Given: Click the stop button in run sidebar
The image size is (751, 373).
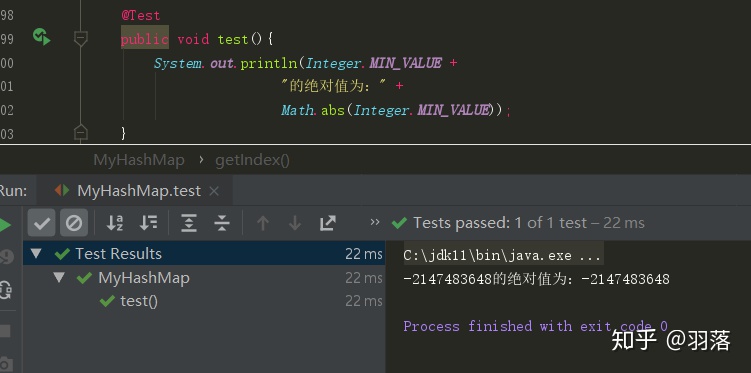Looking at the screenshot, I should pos(5,331).
